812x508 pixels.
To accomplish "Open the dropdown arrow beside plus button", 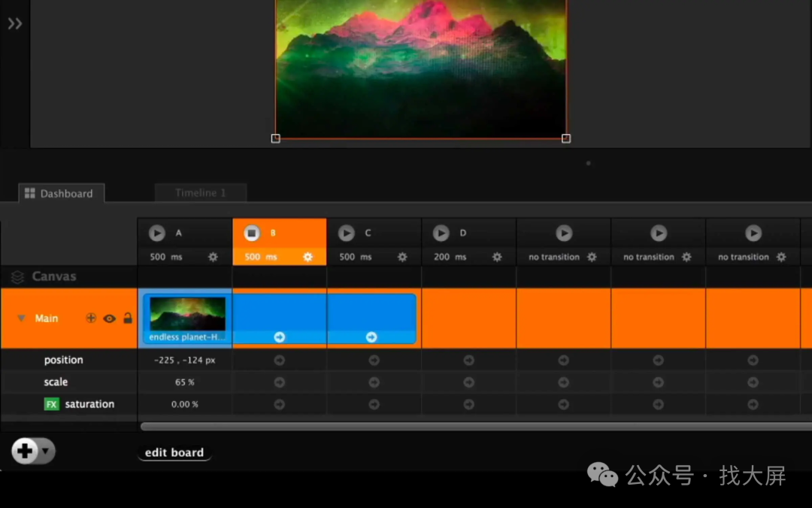I will tap(45, 452).
